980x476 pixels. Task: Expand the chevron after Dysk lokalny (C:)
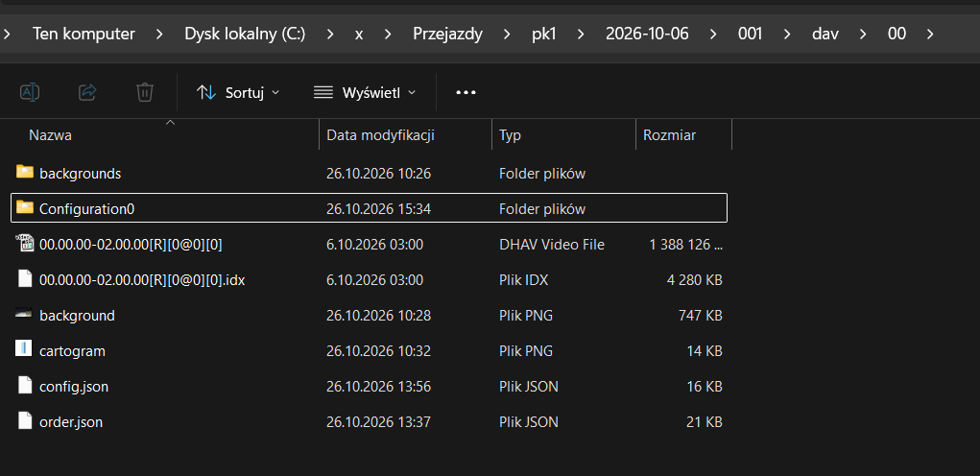pos(329,35)
